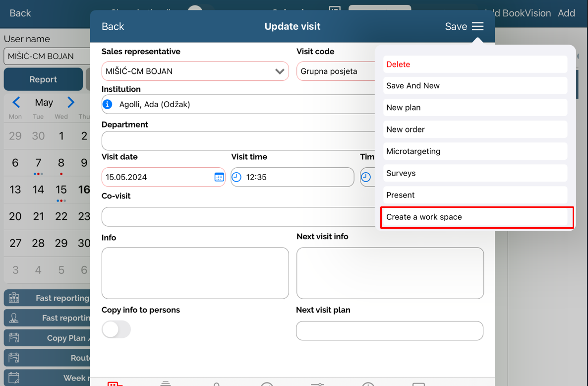Open Microtargeting from the menu
Image resolution: width=588 pixels, height=386 pixels.
[x=475, y=151]
